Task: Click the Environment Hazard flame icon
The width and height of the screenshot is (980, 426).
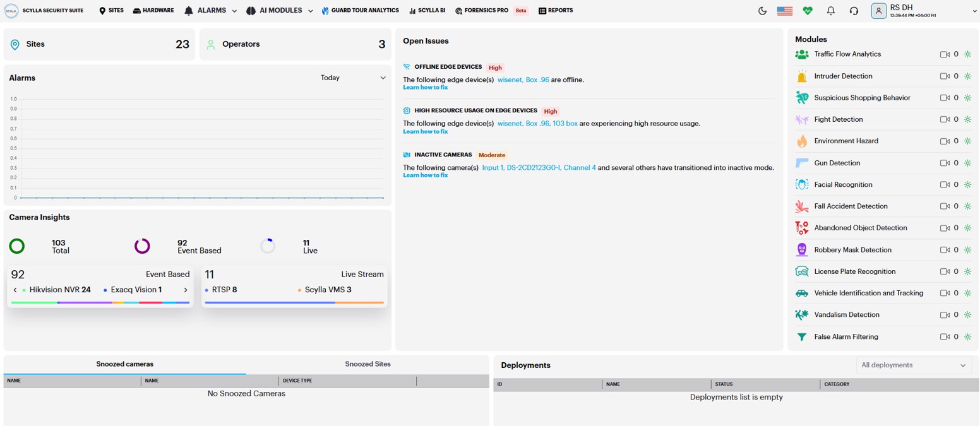Action: 802,141
